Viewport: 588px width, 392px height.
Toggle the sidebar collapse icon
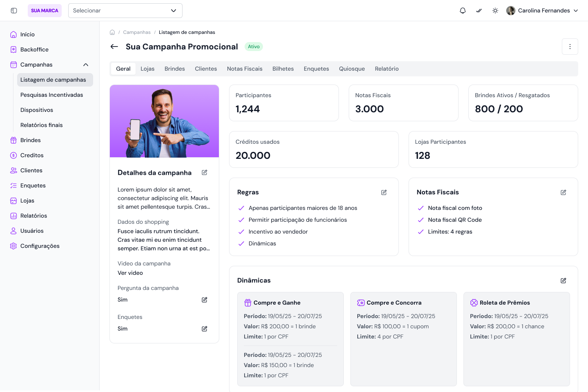14,11
